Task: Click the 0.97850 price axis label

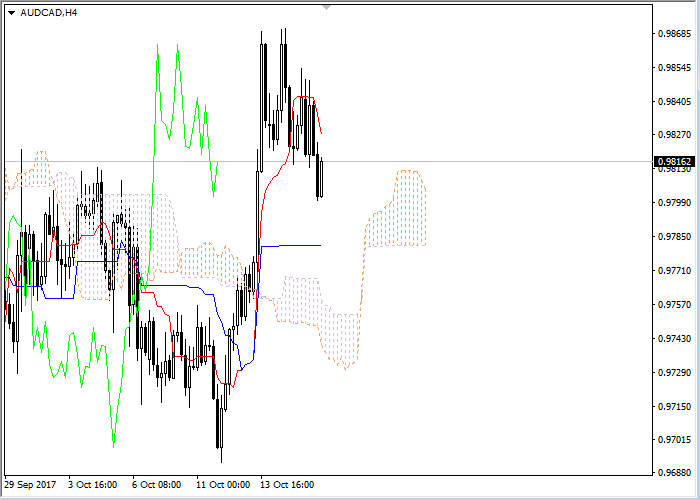Action: (x=675, y=237)
